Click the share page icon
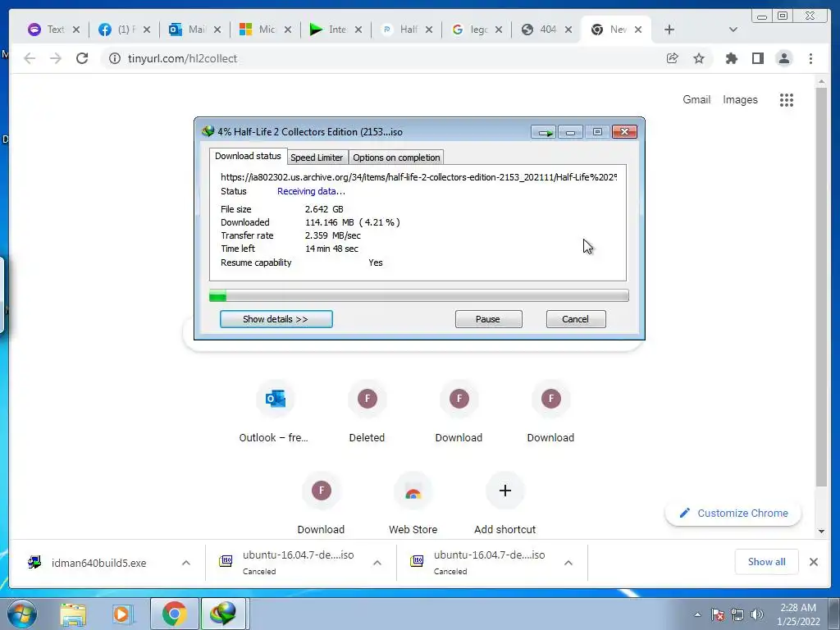 [x=673, y=58]
